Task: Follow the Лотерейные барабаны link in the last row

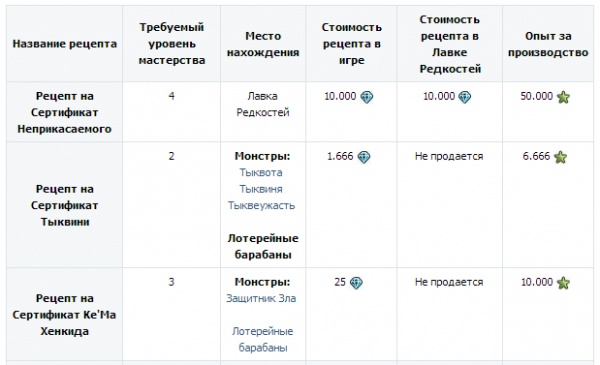Action: pos(262,339)
